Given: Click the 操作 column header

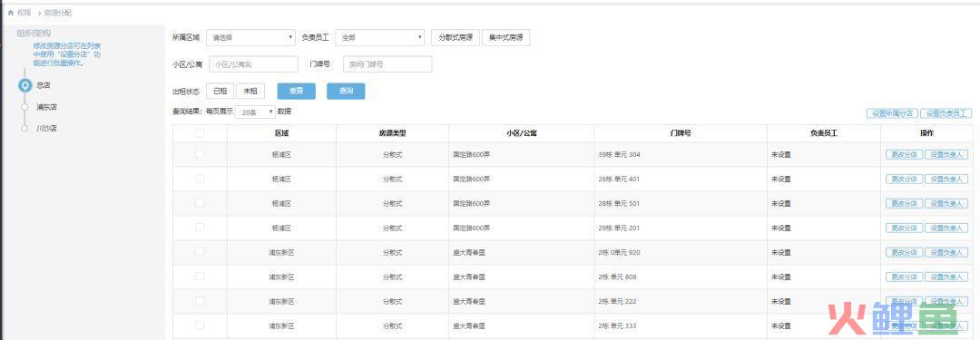Looking at the screenshot, I should pos(926,133).
